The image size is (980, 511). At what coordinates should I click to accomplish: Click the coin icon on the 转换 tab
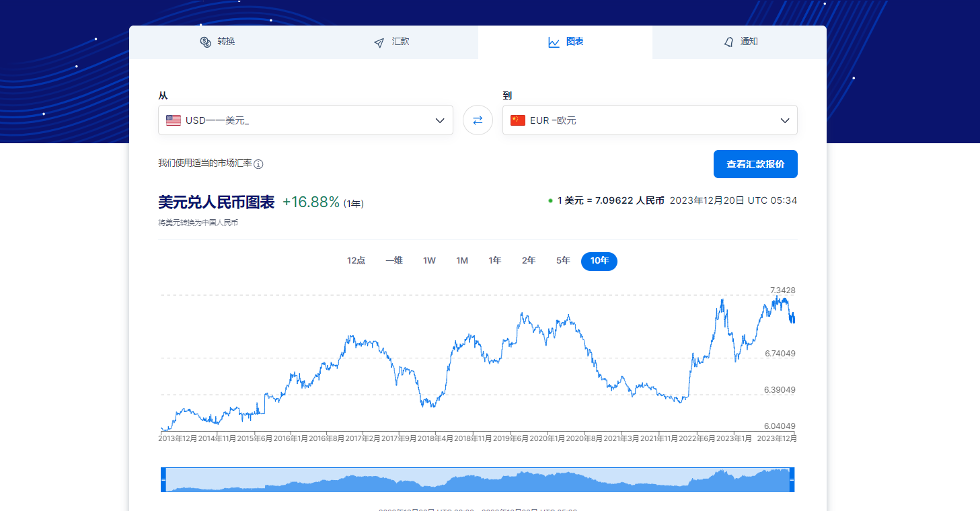coord(206,42)
